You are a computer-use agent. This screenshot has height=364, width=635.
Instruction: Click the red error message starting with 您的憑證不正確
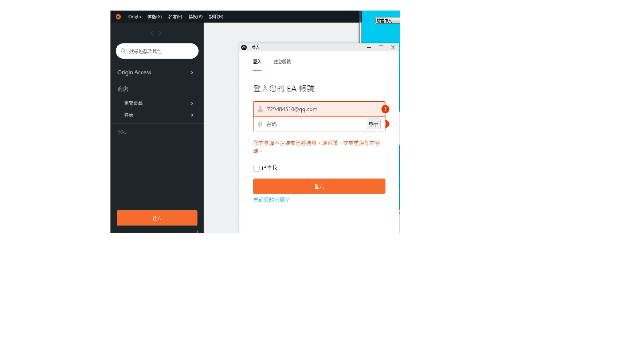(x=317, y=147)
